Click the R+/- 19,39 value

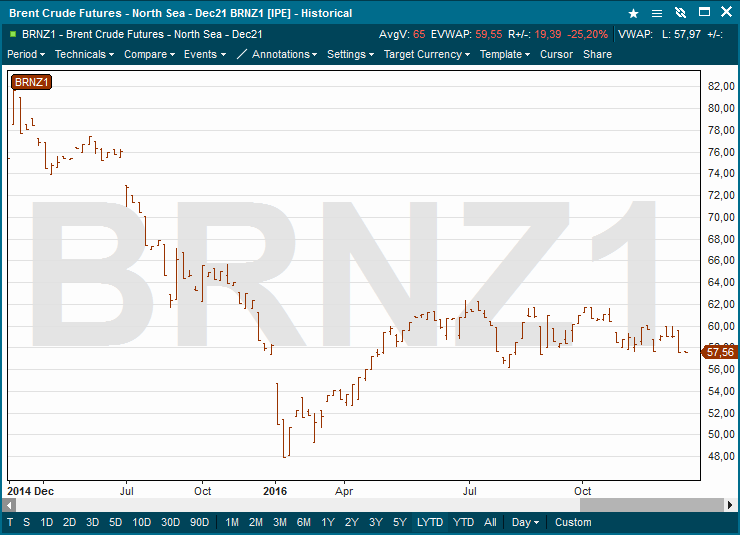point(548,34)
